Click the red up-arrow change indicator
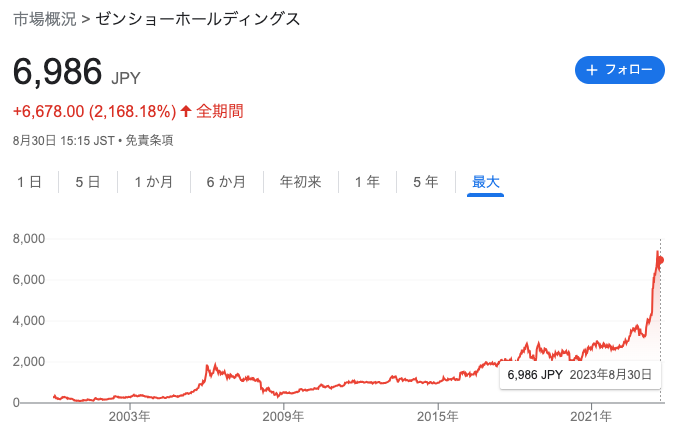 pyautogui.click(x=186, y=111)
